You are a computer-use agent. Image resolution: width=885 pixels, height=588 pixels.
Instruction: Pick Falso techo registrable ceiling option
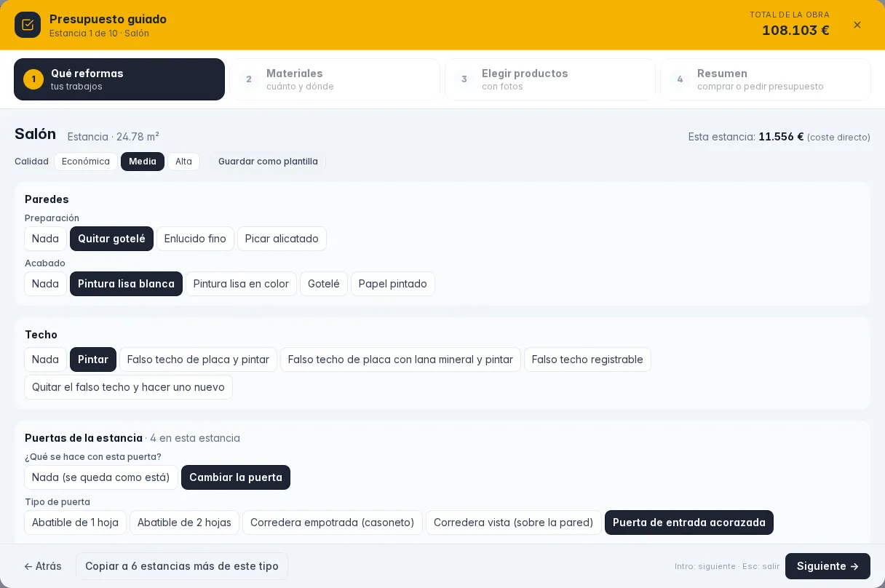(x=587, y=359)
